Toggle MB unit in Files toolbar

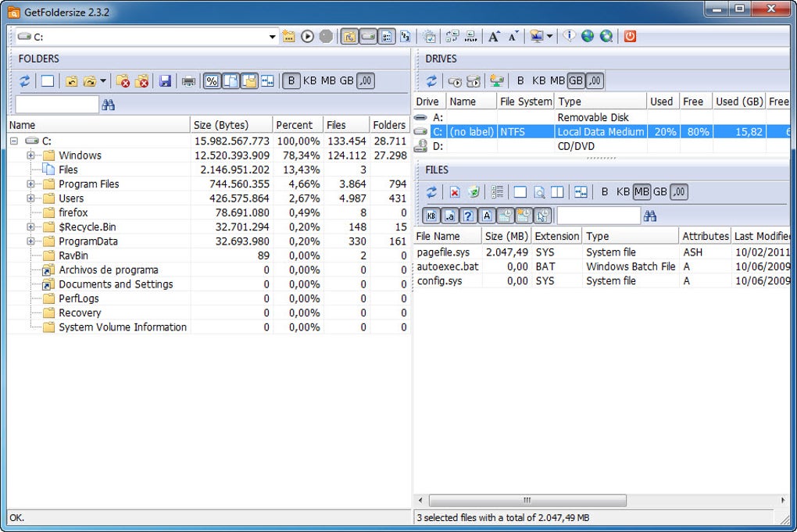click(642, 192)
